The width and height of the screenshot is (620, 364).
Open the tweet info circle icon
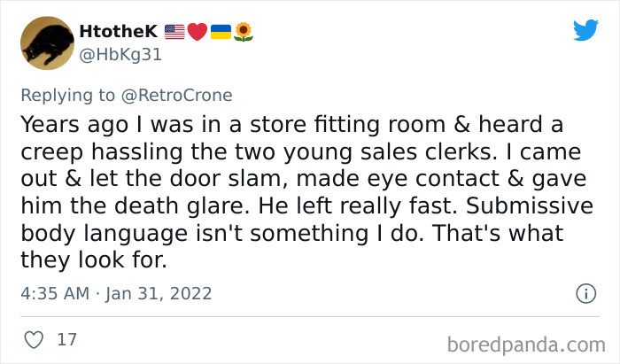pyautogui.click(x=585, y=294)
